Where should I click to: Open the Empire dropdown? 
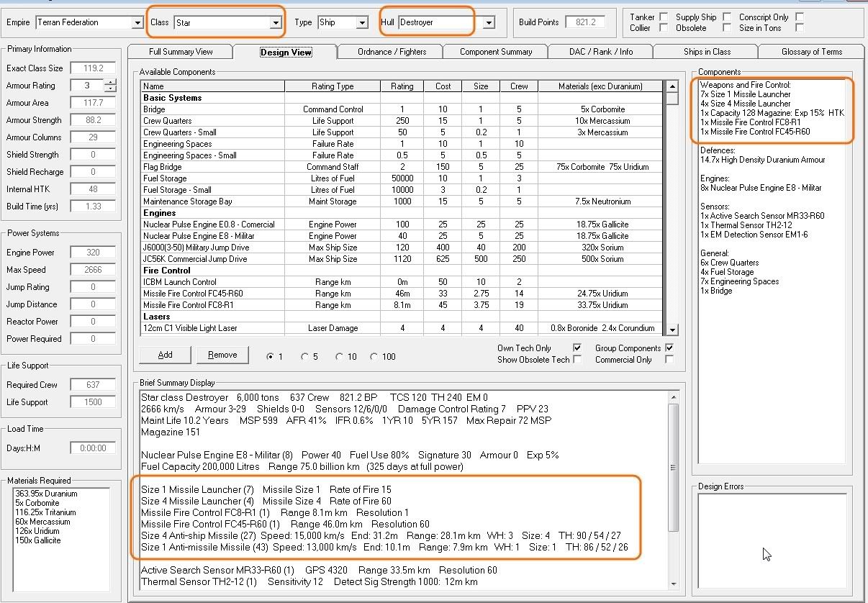(x=137, y=23)
